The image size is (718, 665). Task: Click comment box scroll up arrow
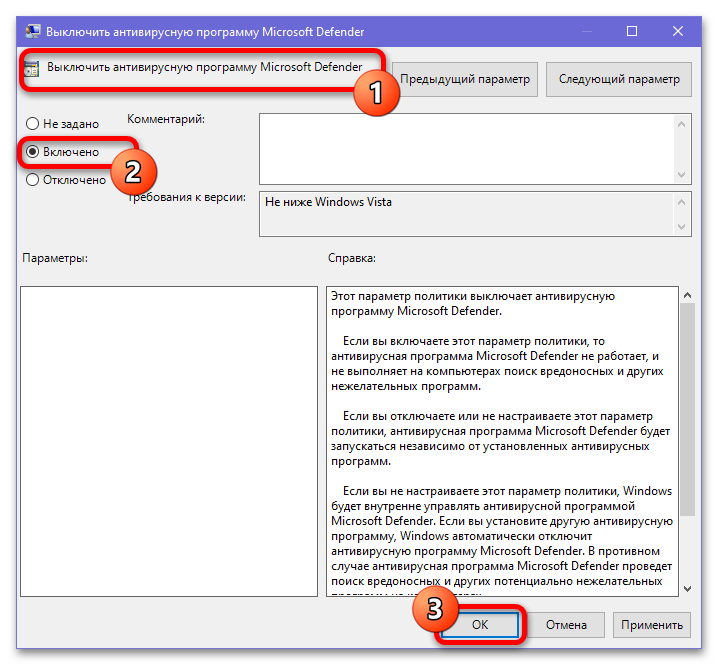(x=681, y=124)
